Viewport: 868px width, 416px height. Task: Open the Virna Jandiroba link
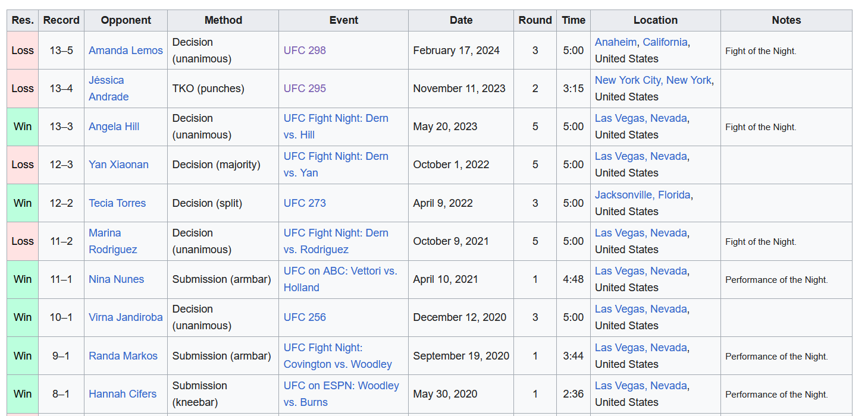click(126, 317)
